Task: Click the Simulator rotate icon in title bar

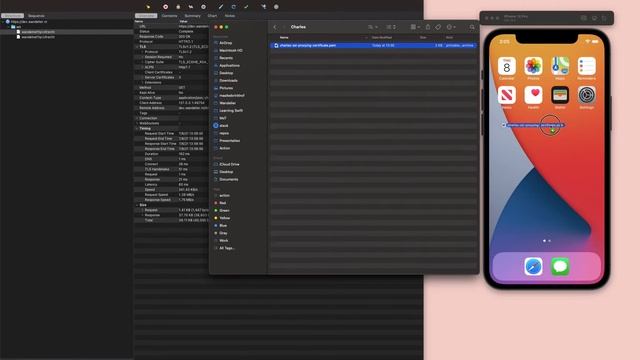Action: (604, 18)
